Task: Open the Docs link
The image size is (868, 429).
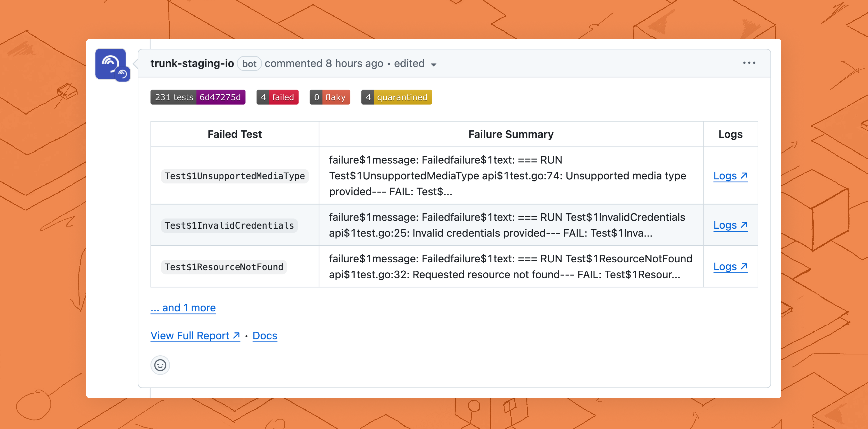Action: click(x=265, y=336)
